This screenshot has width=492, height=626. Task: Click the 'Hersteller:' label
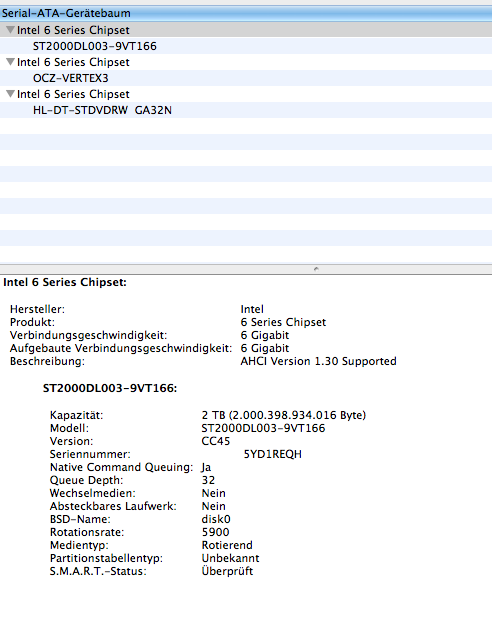pos(37,309)
